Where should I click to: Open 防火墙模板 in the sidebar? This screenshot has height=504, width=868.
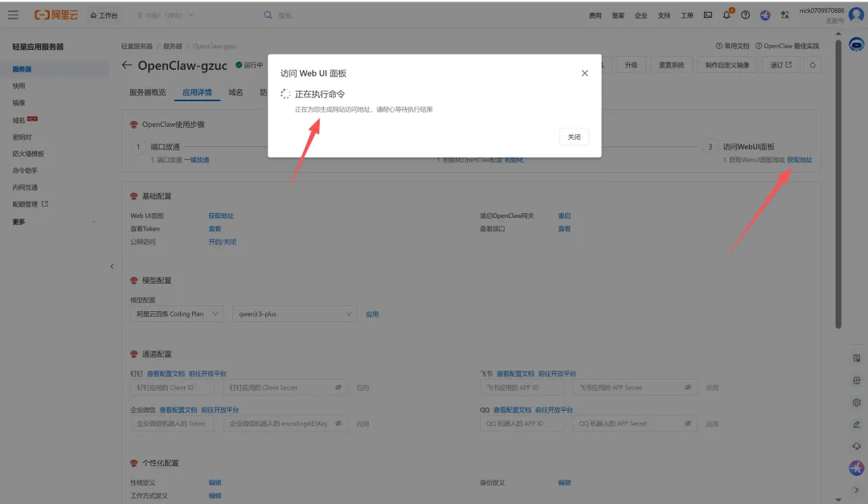[x=28, y=154]
